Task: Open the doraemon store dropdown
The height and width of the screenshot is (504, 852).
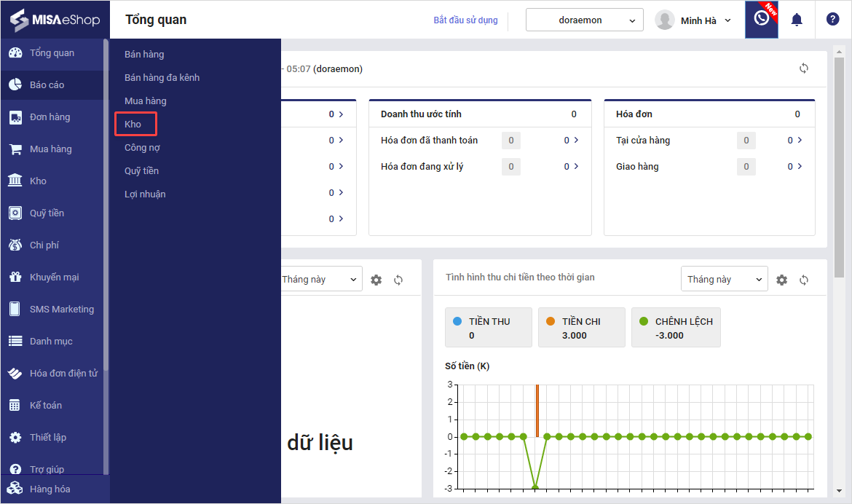Action: (x=585, y=20)
